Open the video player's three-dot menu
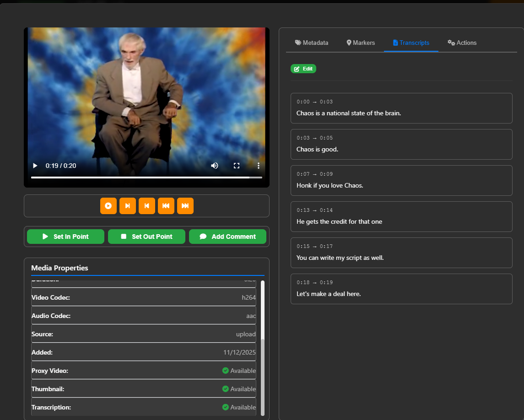Viewport: 524px width, 420px height. click(x=259, y=166)
